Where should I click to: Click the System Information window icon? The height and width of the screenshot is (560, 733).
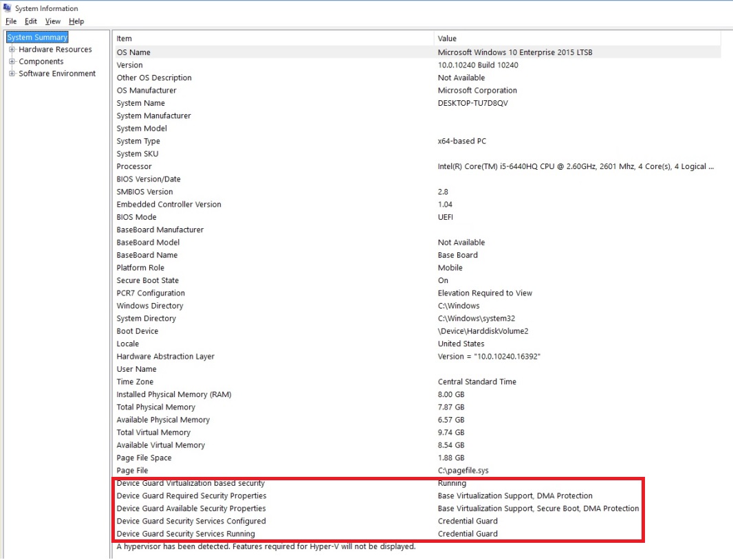click(x=7, y=8)
